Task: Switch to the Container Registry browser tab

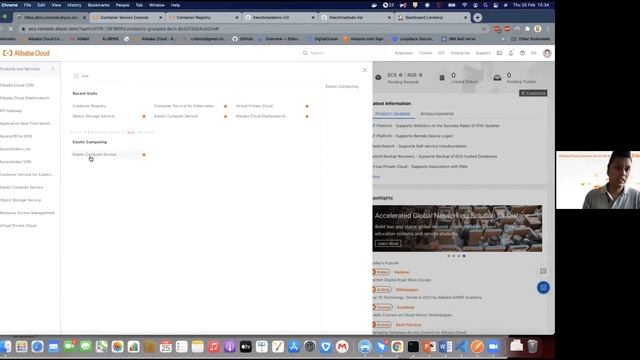Action: pos(203,18)
